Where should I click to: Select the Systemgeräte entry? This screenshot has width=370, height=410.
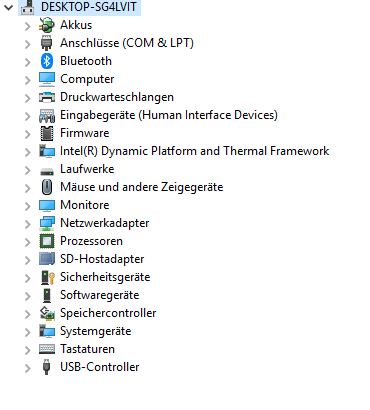tap(95, 331)
